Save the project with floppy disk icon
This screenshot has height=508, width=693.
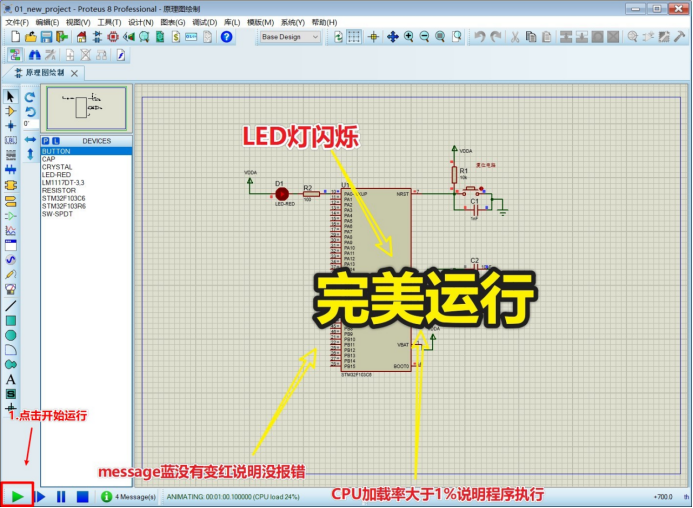pyautogui.click(x=46, y=37)
